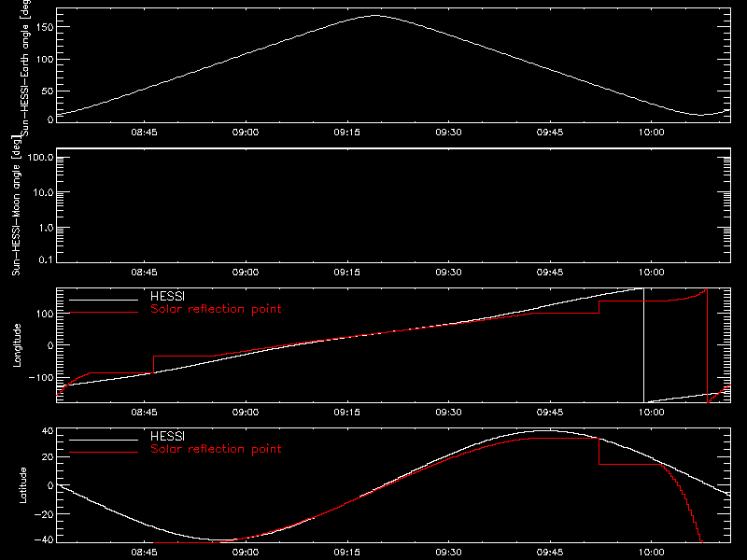Click 09:45 tick of the Latitude plot
747x560 pixels.
[x=550, y=553]
